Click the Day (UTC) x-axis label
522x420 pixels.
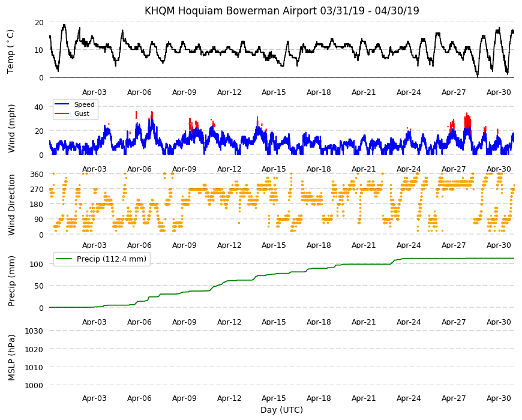coord(281,410)
